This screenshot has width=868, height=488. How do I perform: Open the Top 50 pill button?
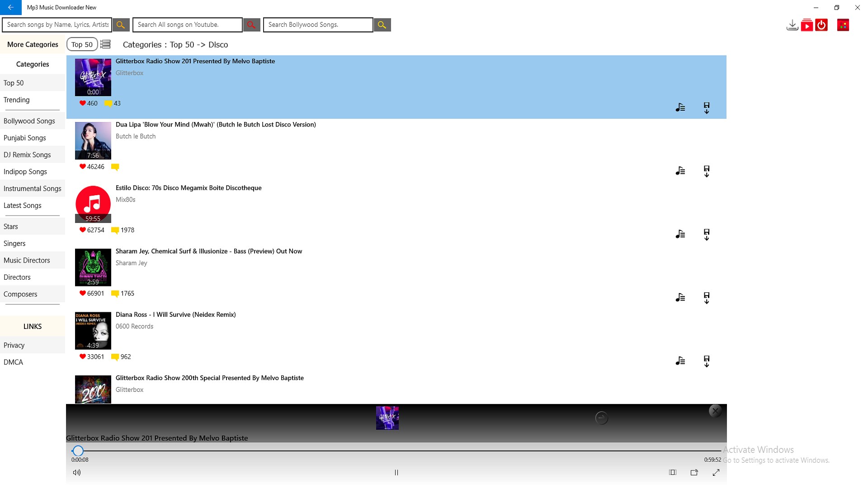pos(82,44)
